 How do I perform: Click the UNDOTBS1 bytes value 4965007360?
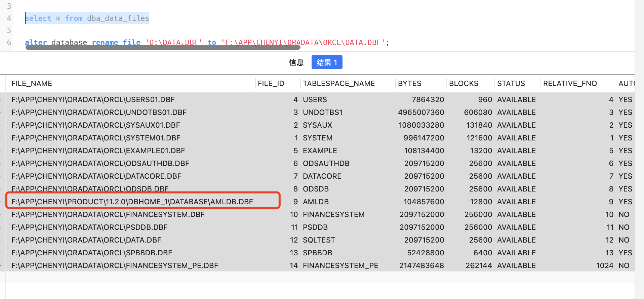coord(421,112)
